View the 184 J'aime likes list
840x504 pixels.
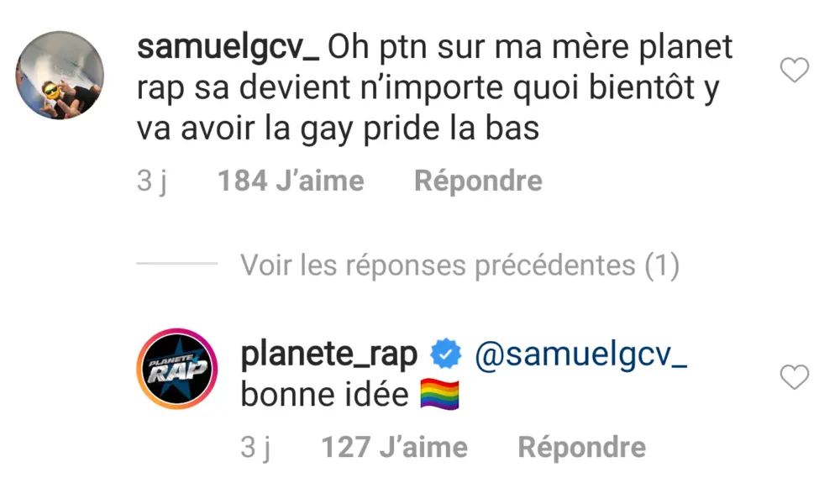pyautogui.click(x=291, y=181)
